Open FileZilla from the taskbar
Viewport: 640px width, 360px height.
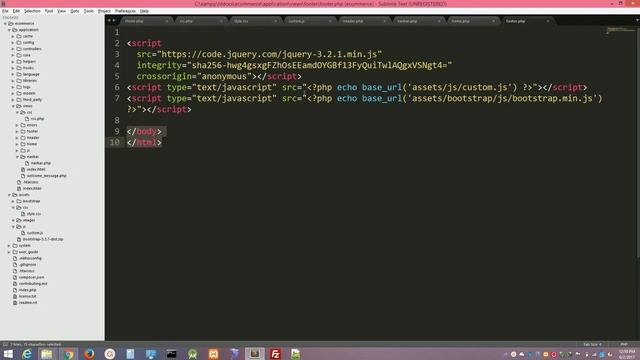[276, 354]
